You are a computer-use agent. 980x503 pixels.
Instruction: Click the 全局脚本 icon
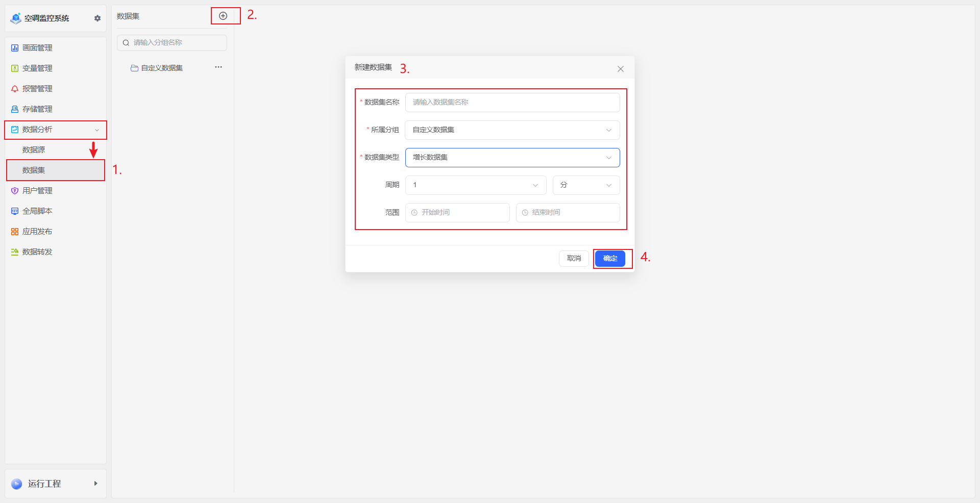15,211
